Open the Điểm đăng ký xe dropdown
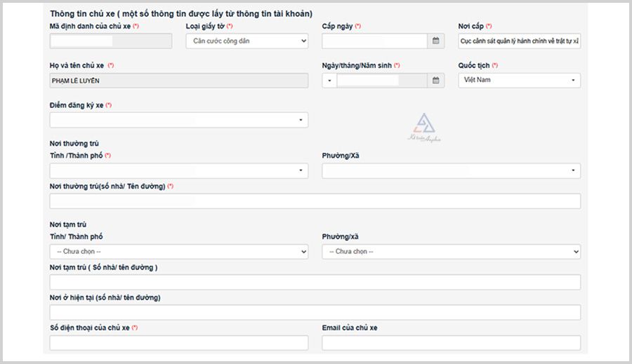The height and width of the screenshot is (364, 632). 178,120
